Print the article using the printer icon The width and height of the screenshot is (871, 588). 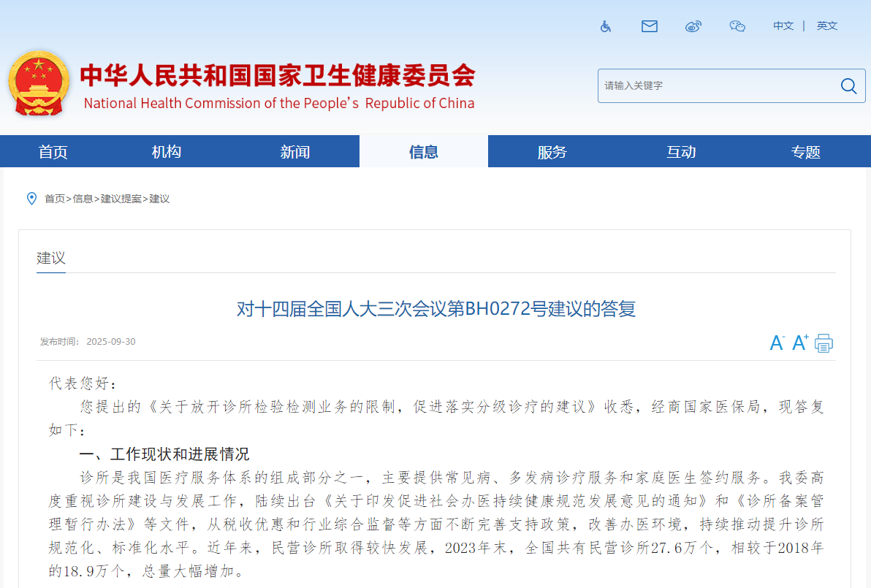coord(824,342)
